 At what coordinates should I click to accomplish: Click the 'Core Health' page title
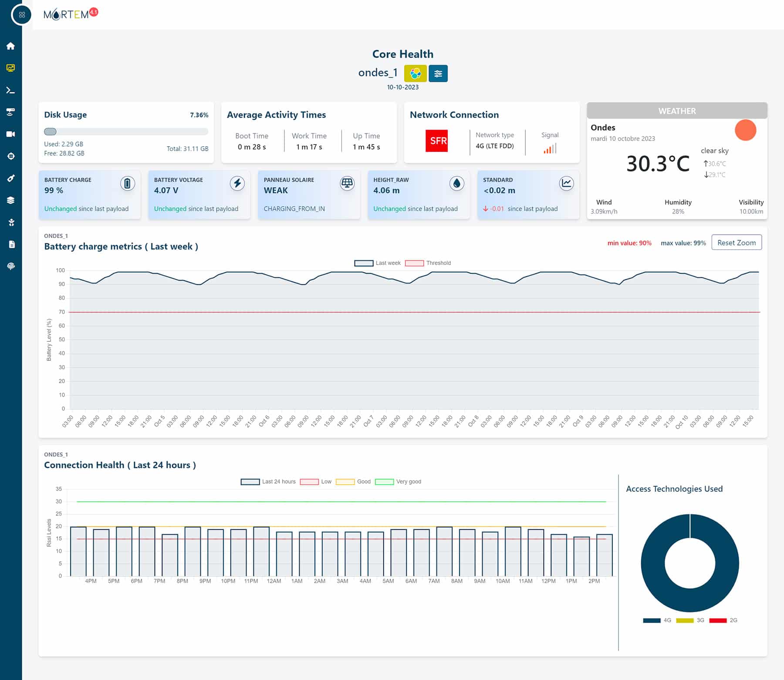pyautogui.click(x=403, y=54)
